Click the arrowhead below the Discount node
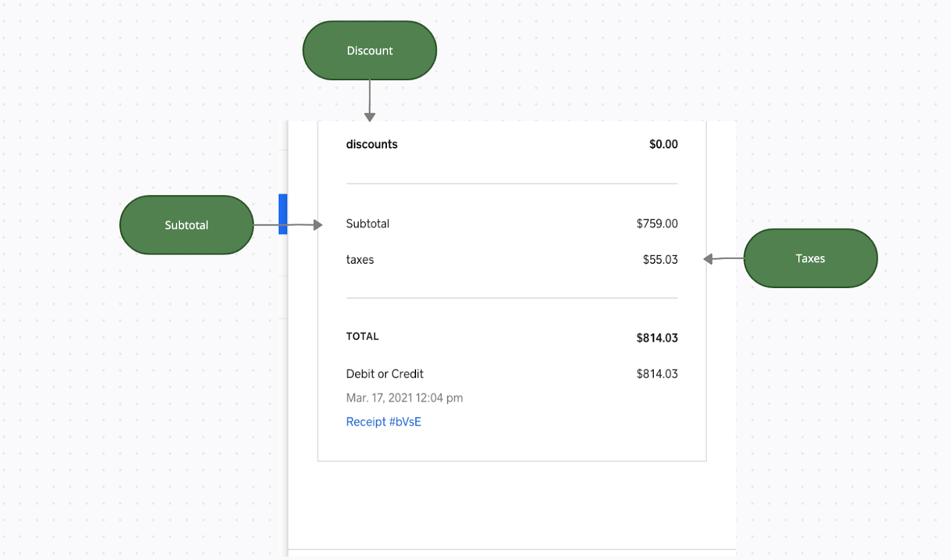The height and width of the screenshot is (560, 951). [370, 117]
